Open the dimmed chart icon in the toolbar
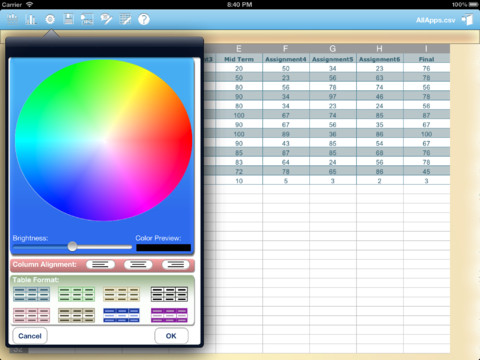 coord(13,19)
